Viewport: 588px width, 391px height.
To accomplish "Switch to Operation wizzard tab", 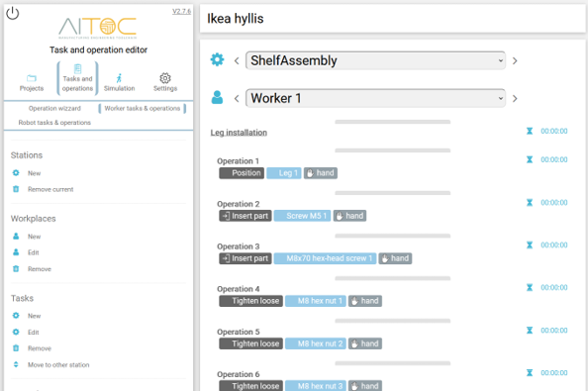I will 54,108.
